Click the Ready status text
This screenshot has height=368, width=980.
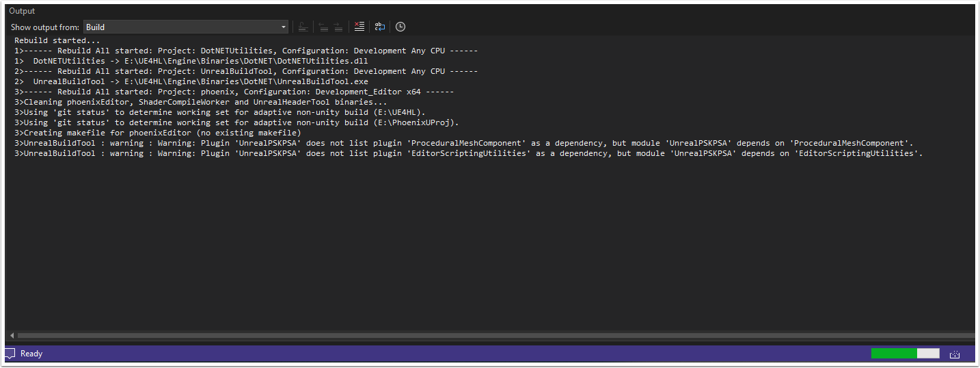(31, 354)
